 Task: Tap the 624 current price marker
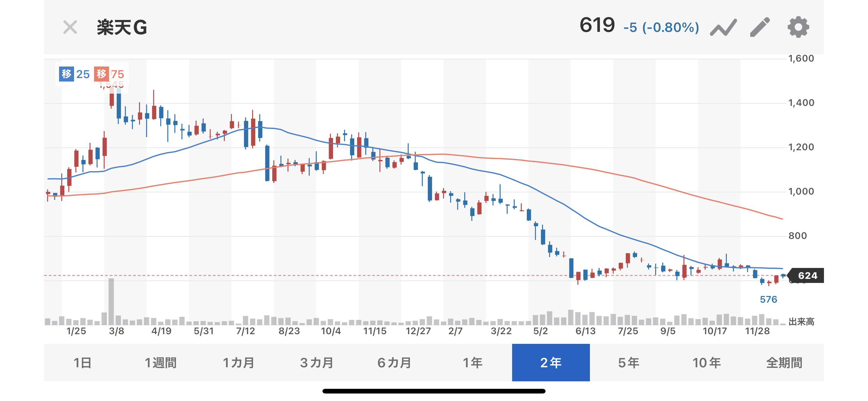807,275
